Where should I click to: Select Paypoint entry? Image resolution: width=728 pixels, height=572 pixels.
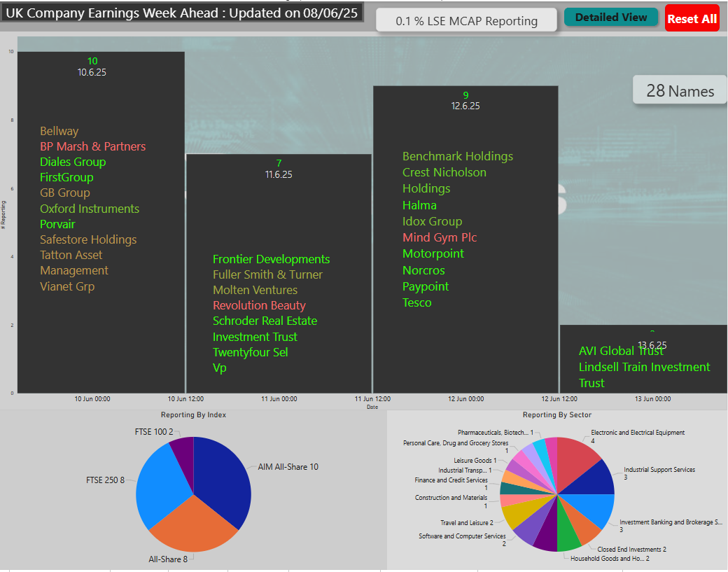pyautogui.click(x=426, y=286)
